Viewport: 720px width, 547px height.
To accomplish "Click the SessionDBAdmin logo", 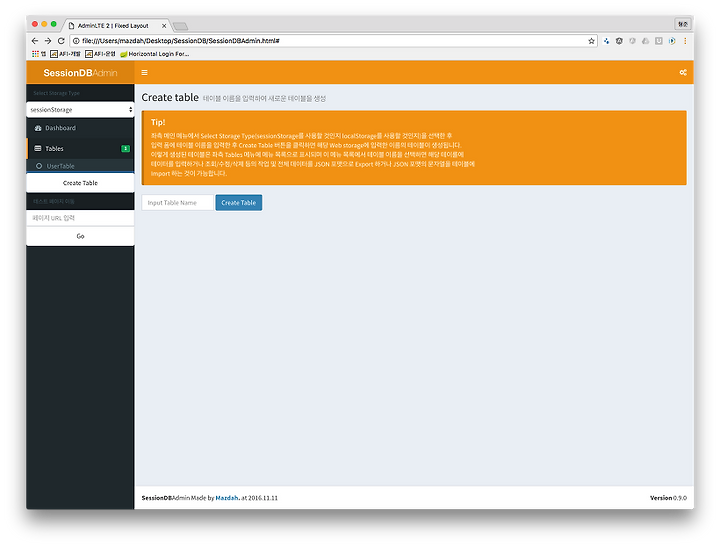I will click(80, 73).
